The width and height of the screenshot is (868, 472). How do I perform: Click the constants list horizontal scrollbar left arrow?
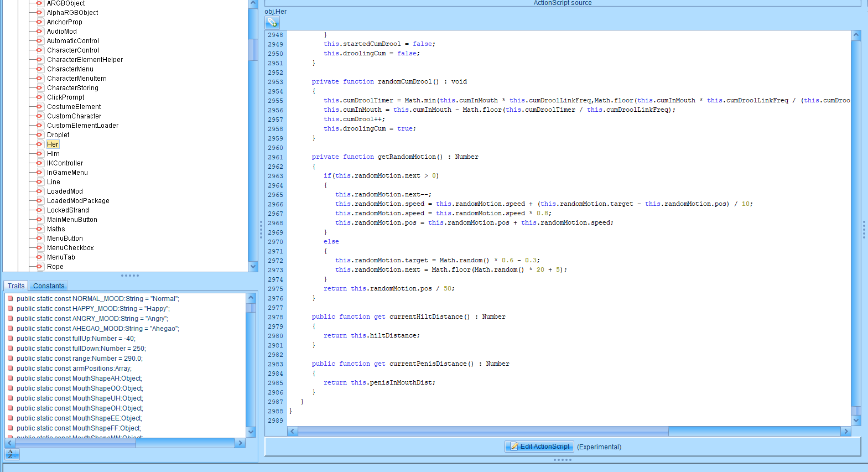[10, 443]
